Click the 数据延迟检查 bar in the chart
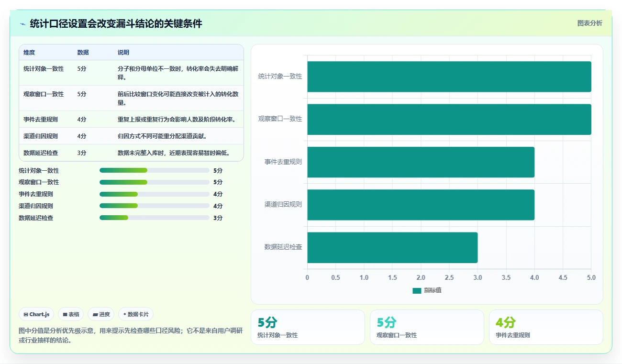 pos(392,247)
